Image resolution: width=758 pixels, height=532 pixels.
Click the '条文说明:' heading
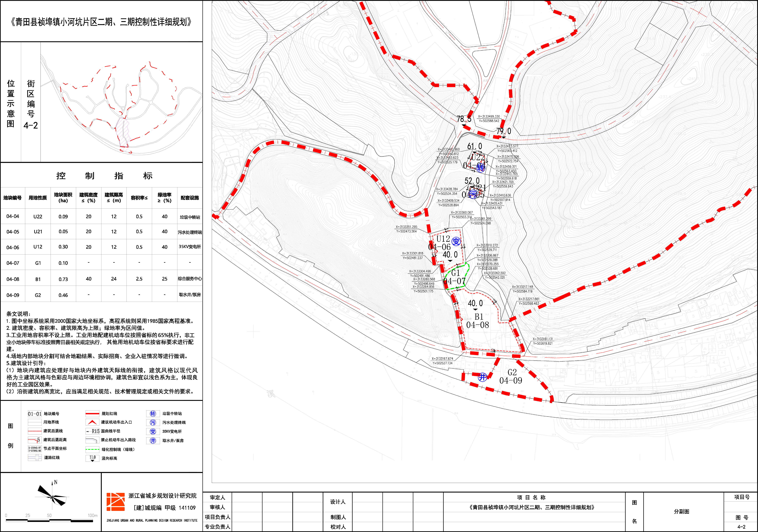(x=18, y=314)
